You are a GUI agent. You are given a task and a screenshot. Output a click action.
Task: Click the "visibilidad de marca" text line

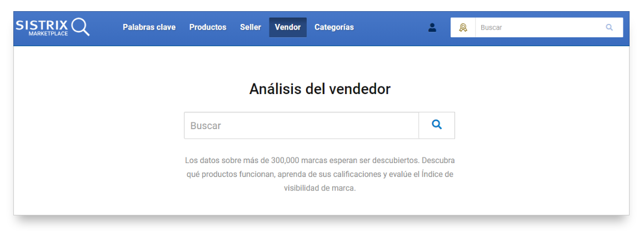point(319,188)
